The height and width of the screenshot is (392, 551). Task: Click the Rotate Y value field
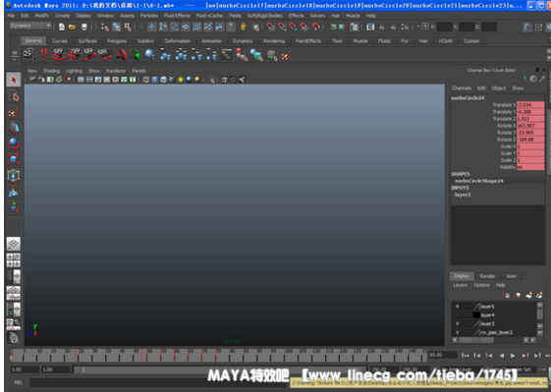530,133
